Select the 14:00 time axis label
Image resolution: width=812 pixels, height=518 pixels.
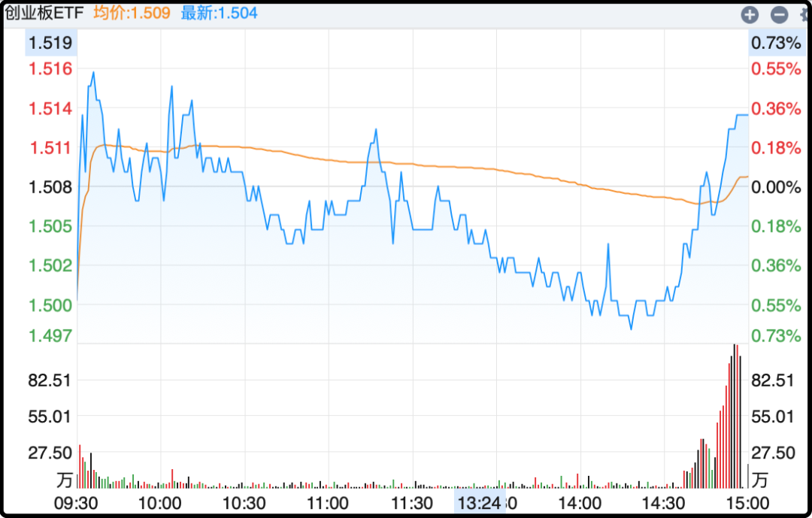click(579, 503)
